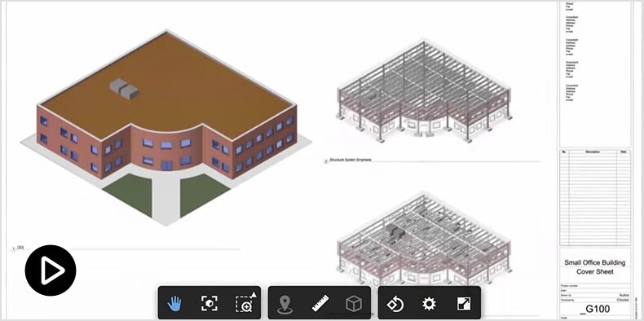Screen dimensions: 644x321
Task: Select the upper structural frame view
Action: [x=424, y=91]
